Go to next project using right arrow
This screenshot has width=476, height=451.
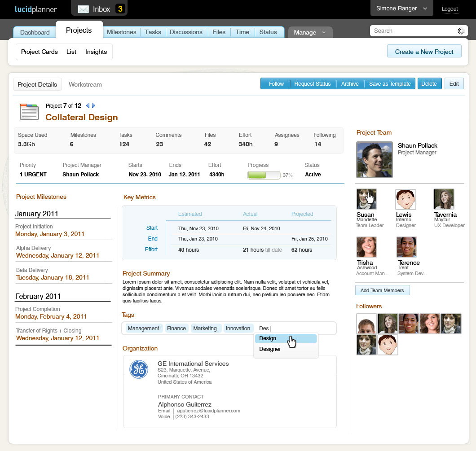click(x=94, y=106)
